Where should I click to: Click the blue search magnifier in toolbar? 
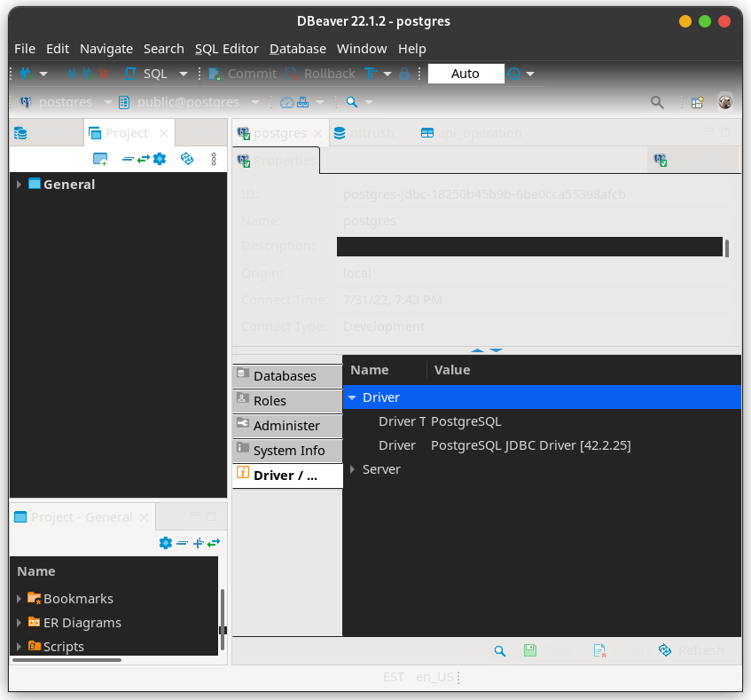[x=351, y=101]
